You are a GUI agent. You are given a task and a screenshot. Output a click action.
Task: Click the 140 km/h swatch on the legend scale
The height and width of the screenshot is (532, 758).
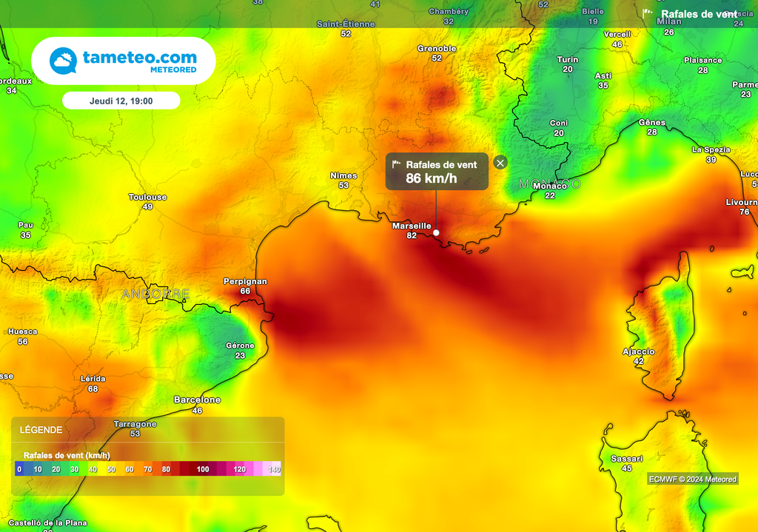coord(274,468)
